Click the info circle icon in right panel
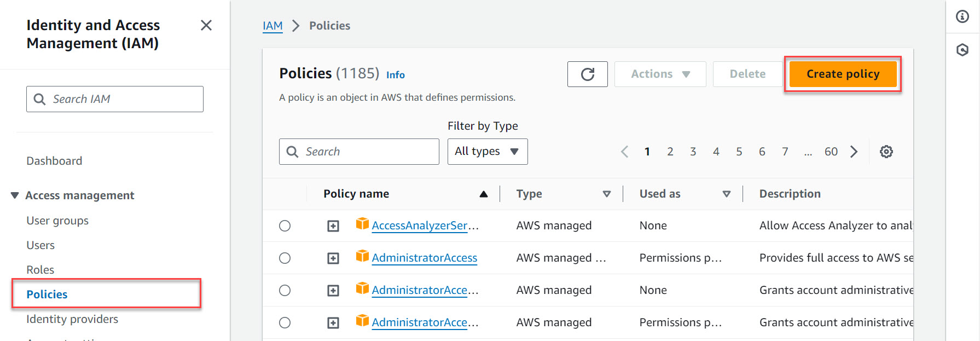 coord(962,16)
